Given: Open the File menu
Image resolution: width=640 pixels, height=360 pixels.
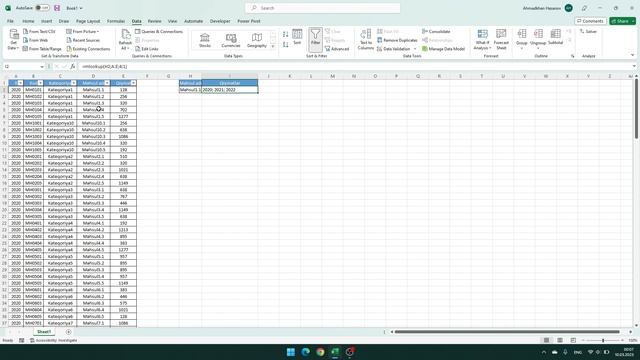Looking at the screenshot, I should coord(10,21).
